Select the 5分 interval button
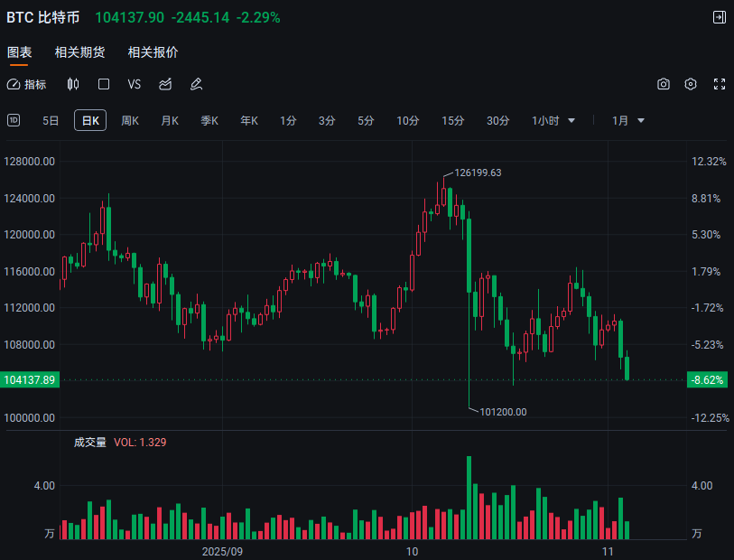The height and width of the screenshot is (560, 734). click(366, 120)
